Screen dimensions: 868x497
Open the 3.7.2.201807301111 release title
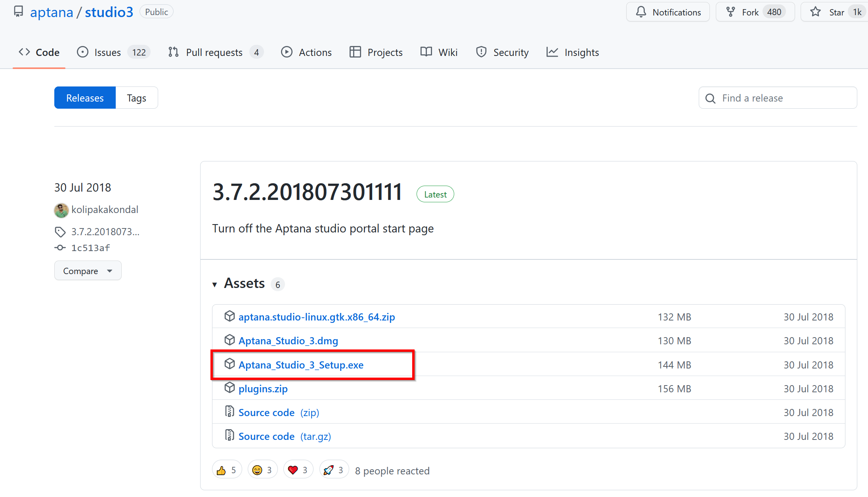click(x=308, y=192)
